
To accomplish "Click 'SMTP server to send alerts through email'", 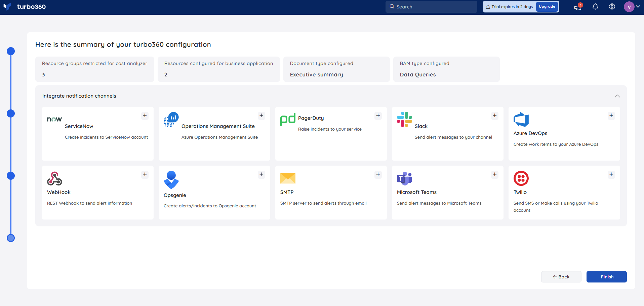I will (323, 203).
